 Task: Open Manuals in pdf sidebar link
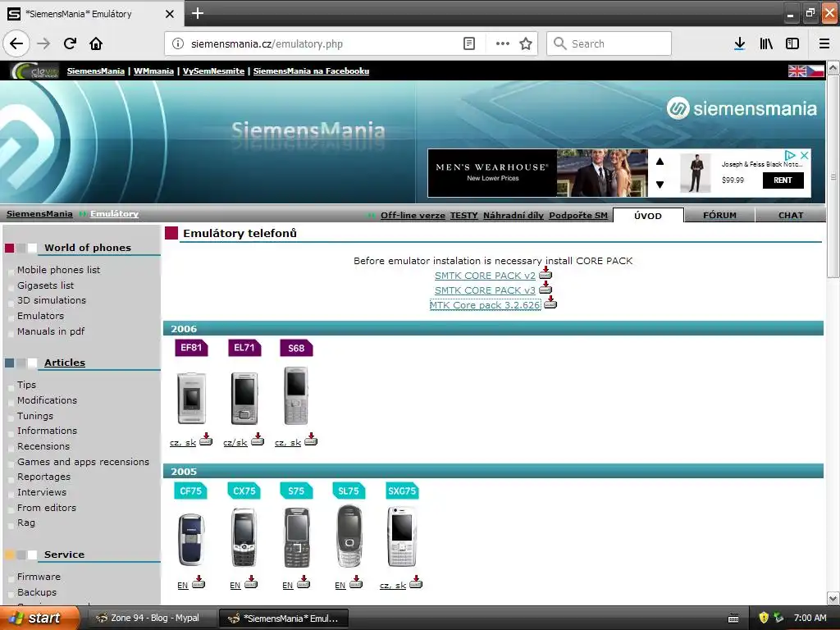point(51,331)
